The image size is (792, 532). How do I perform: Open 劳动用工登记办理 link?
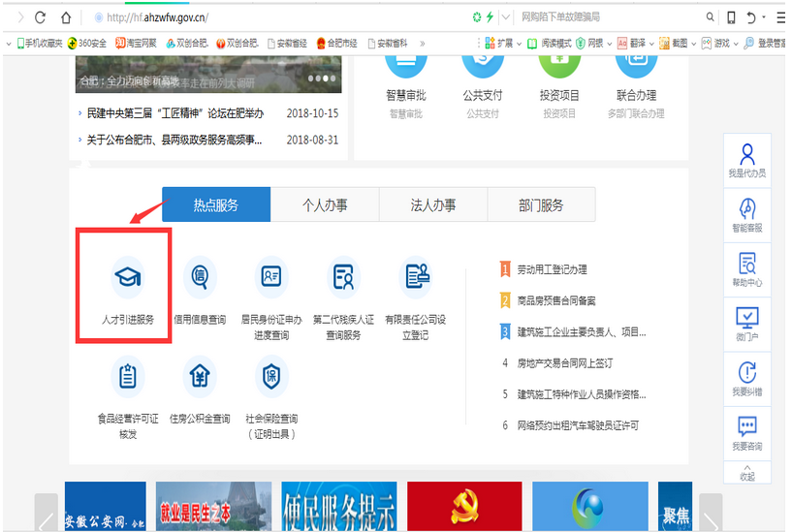pyautogui.click(x=553, y=270)
